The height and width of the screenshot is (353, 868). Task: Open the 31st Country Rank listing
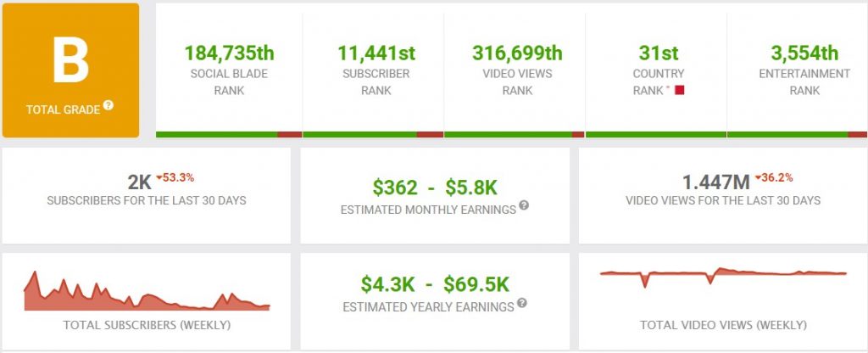click(x=658, y=53)
